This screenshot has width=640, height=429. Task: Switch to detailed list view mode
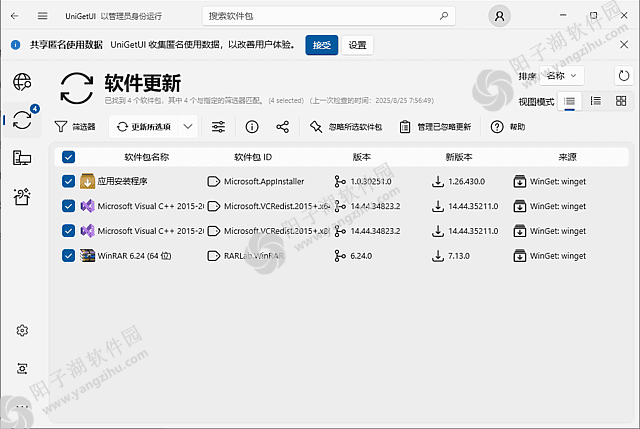coord(596,101)
